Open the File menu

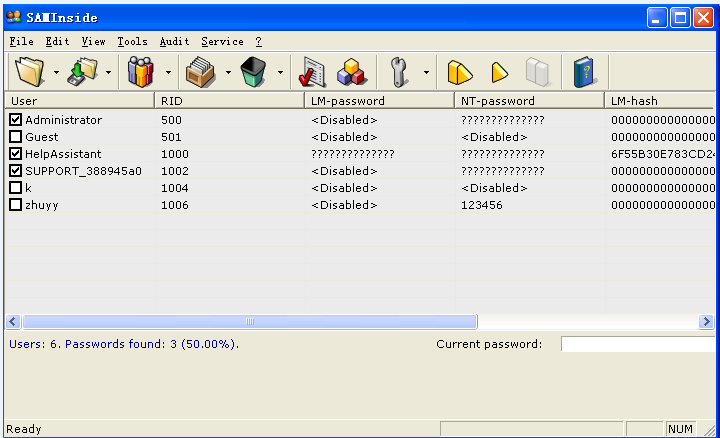point(22,41)
